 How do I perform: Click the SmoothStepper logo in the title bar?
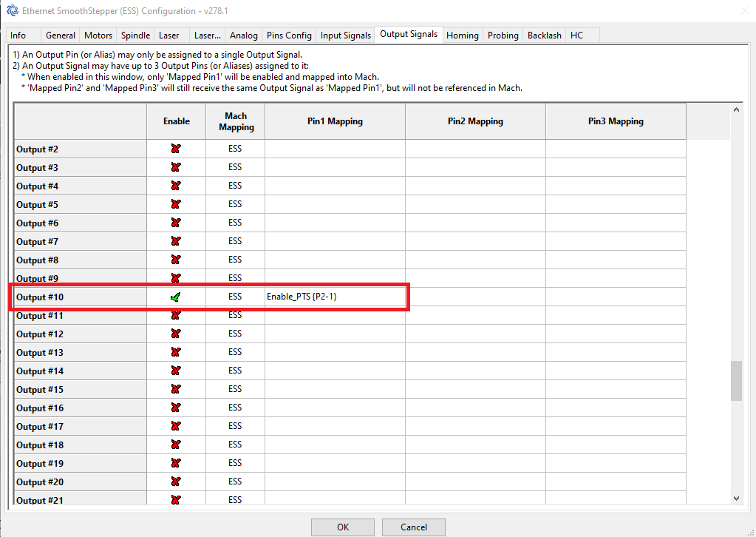point(10,10)
